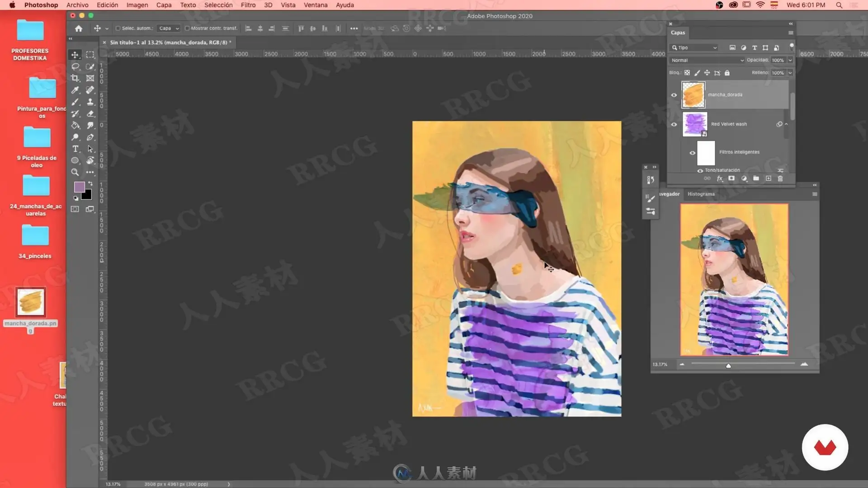Click the delete layer trash icon

[780, 178]
